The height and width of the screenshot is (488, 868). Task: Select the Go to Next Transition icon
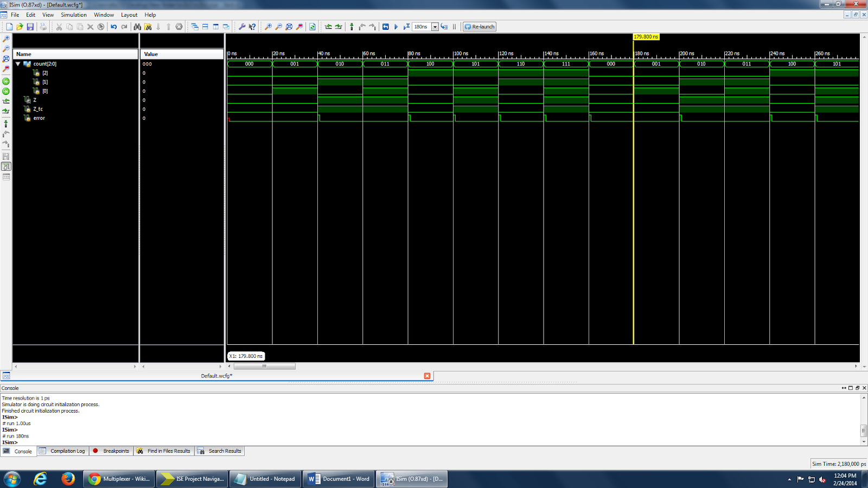339,26
